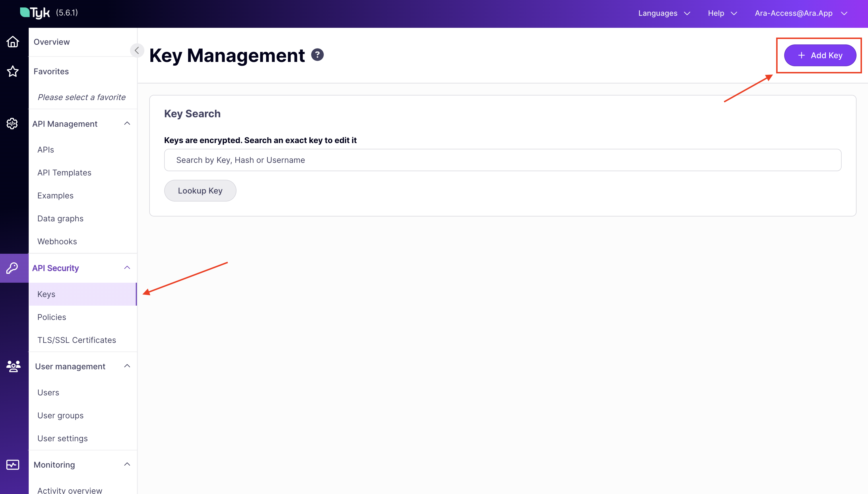Open Monitoring via the chart icon in the rail
Viewport: 868px width, 494px height.
click(x=13, y=464)
